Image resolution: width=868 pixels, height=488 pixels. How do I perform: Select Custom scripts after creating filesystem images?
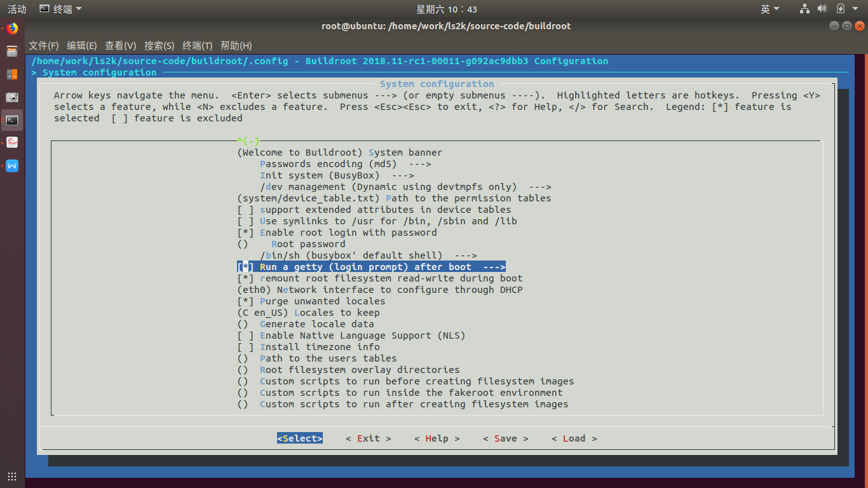pyautogui.click(x=403, y=404)
